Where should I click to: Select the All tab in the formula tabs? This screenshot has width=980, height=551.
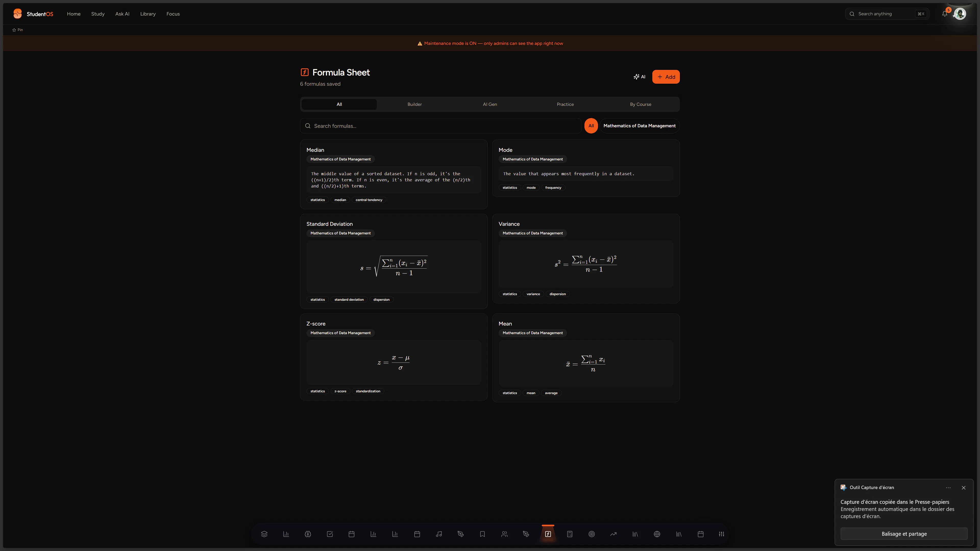339,104
